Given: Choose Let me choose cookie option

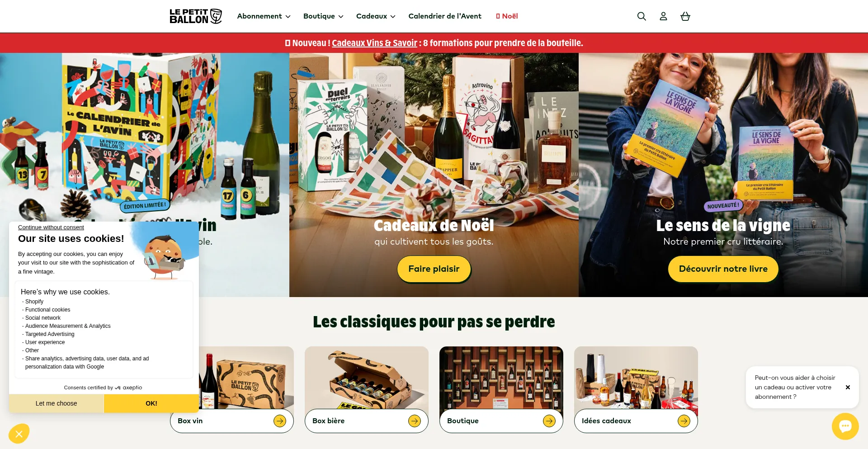Looking at the screenshot, I should (x=57, y=403).
